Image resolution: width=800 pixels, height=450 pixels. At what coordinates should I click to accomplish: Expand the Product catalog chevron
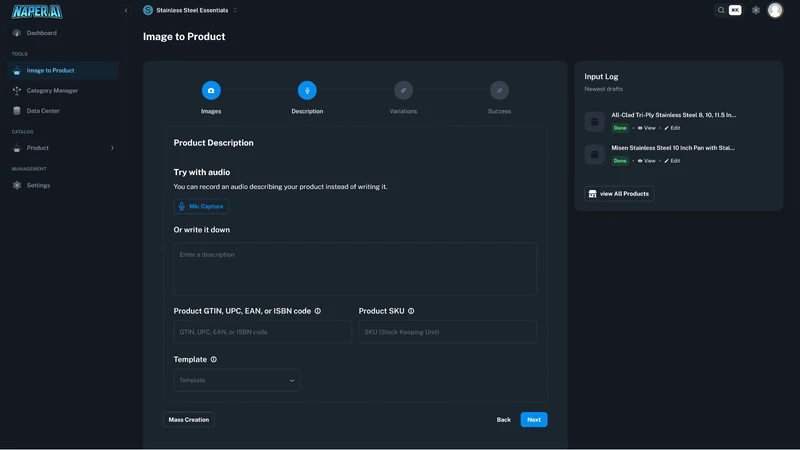click(x=112, y=148)
